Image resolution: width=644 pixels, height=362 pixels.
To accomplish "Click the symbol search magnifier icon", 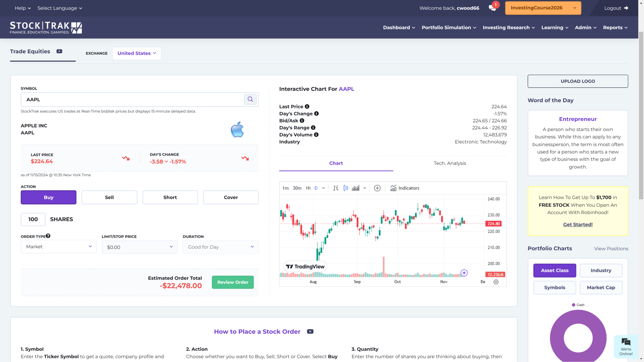I will 250,99.
